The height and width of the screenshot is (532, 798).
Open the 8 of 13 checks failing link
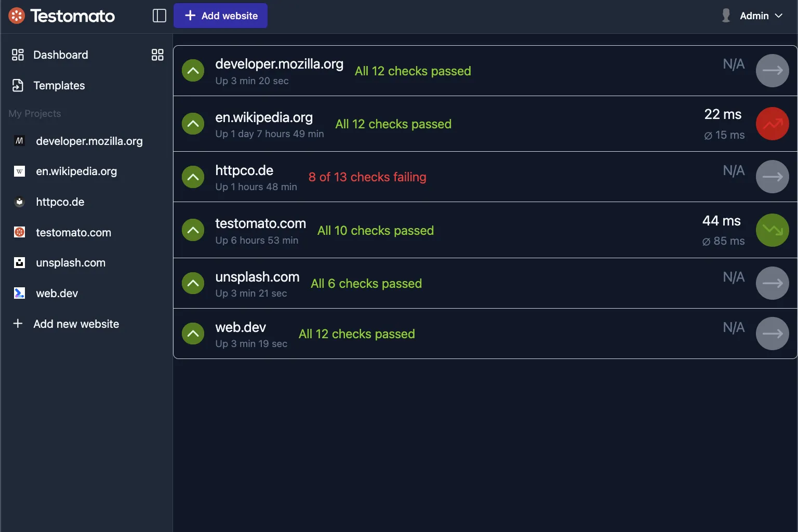[x=367, y=177]
